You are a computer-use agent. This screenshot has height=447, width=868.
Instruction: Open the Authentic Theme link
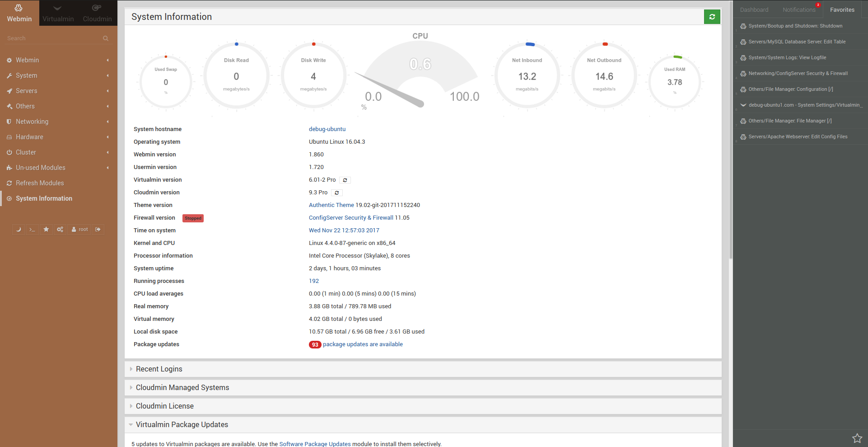pyautogui.click(x=331, y=205)
